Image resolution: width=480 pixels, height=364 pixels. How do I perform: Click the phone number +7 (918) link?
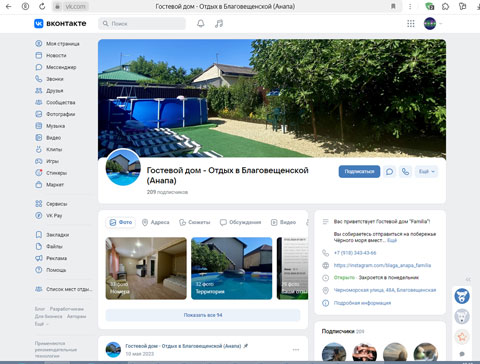pos(355,253)
